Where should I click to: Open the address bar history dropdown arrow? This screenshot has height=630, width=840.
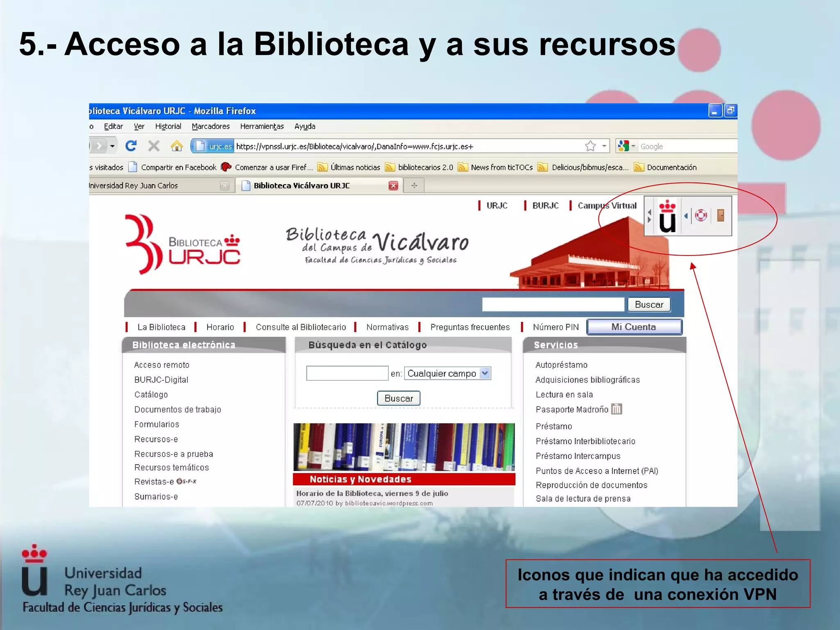(x=604, y=146)
